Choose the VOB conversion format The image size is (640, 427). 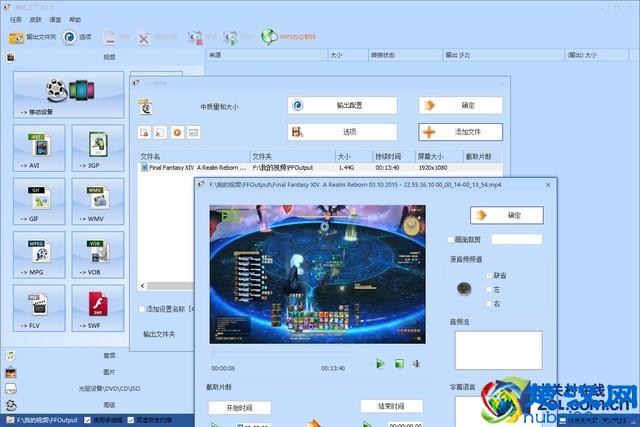[x=98, y=255]
